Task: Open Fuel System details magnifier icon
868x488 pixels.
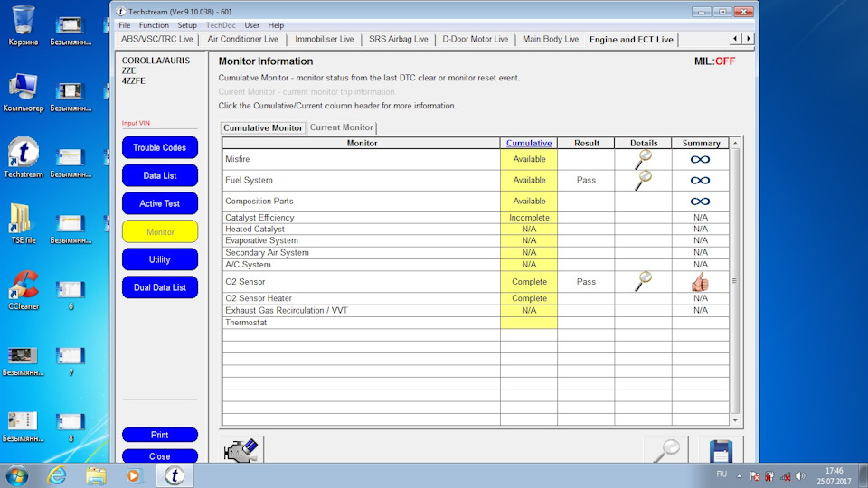Action: coord(643,181)
